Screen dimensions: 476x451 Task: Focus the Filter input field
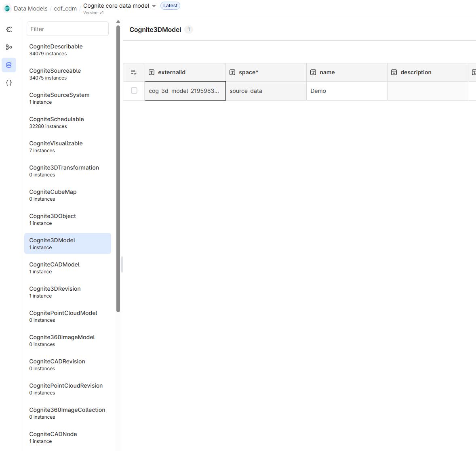tap(67, 29)
